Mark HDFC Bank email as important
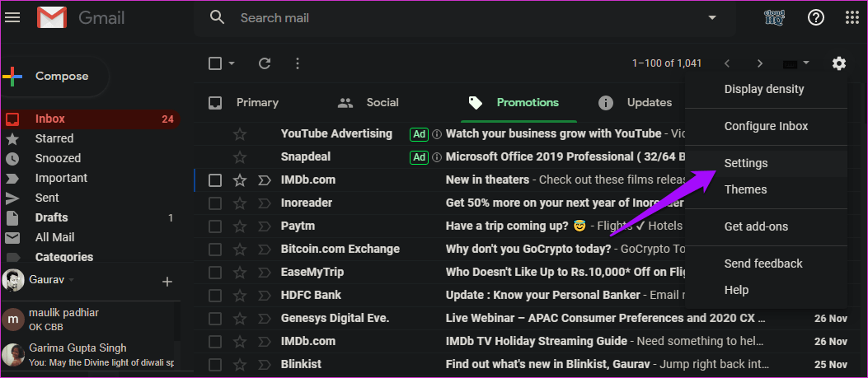868x378 pixels. click(x=265, y=295)
